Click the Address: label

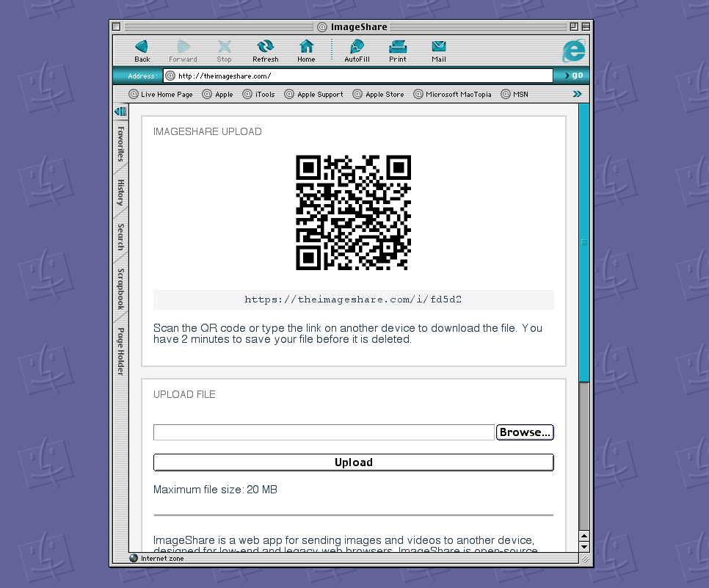[142, 76]
